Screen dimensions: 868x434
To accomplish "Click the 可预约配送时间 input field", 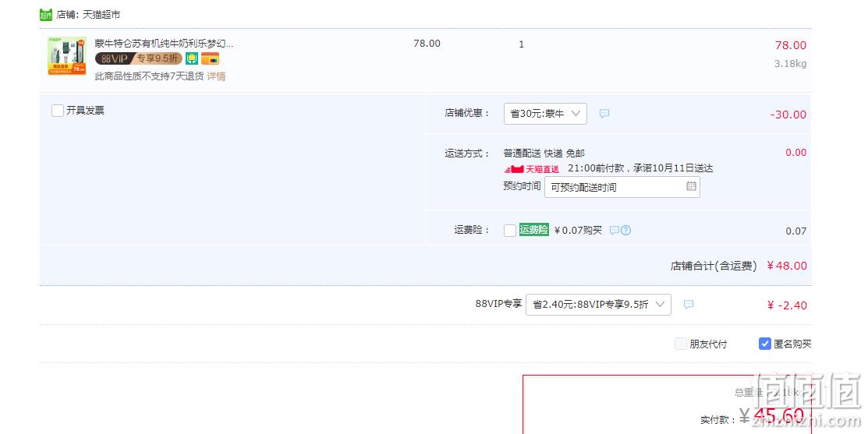I will 622,187.
